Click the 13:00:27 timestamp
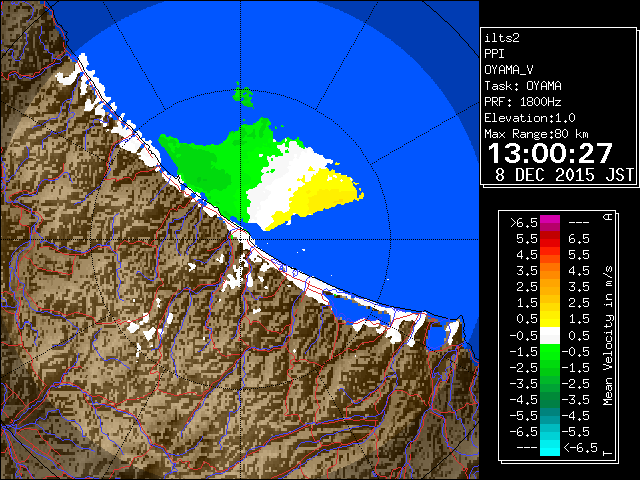640x480 pixels. tap(550, 153)
